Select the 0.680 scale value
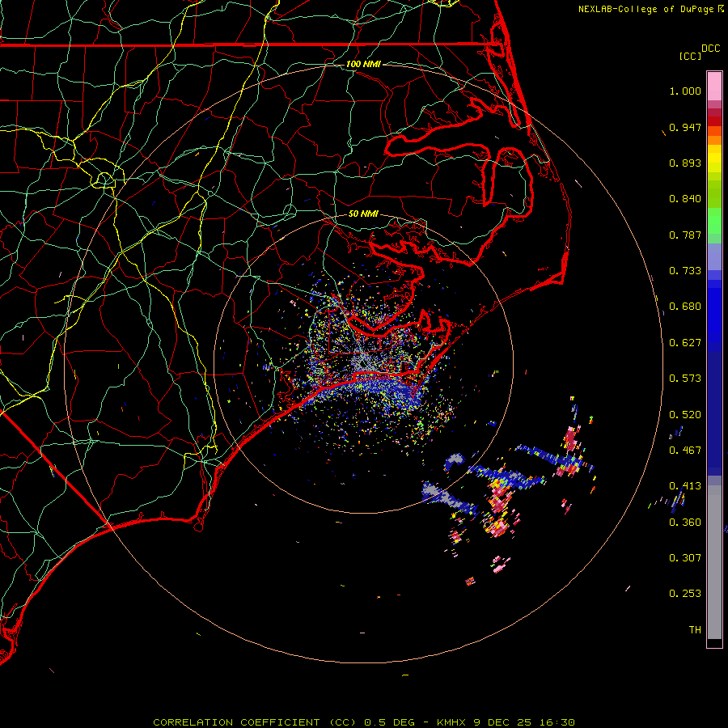Image resolution: width=728 pixels, height=728 pixels. pos(685,307)
